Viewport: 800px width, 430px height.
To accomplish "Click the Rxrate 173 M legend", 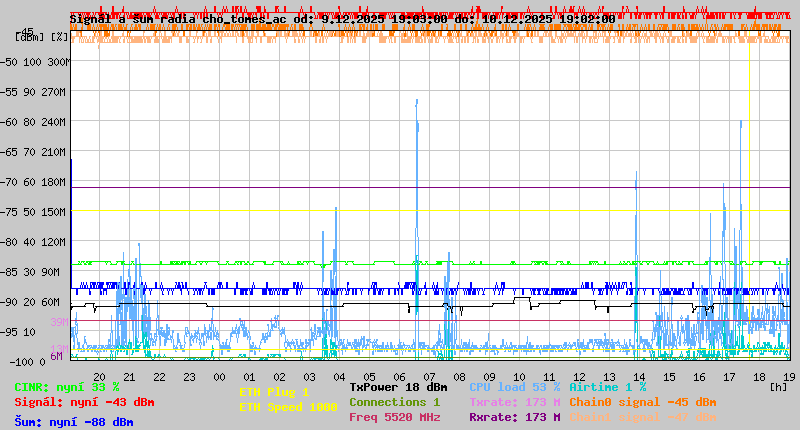I will tap(515, 417).
